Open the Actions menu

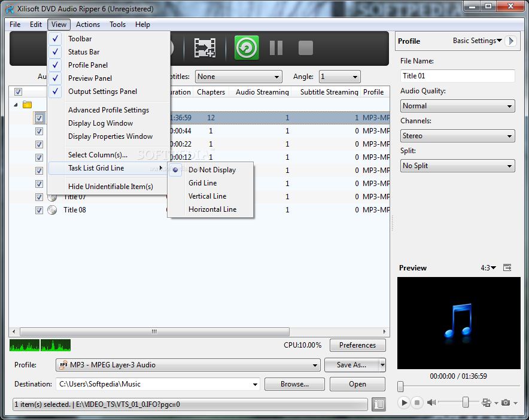pos(88,25)
